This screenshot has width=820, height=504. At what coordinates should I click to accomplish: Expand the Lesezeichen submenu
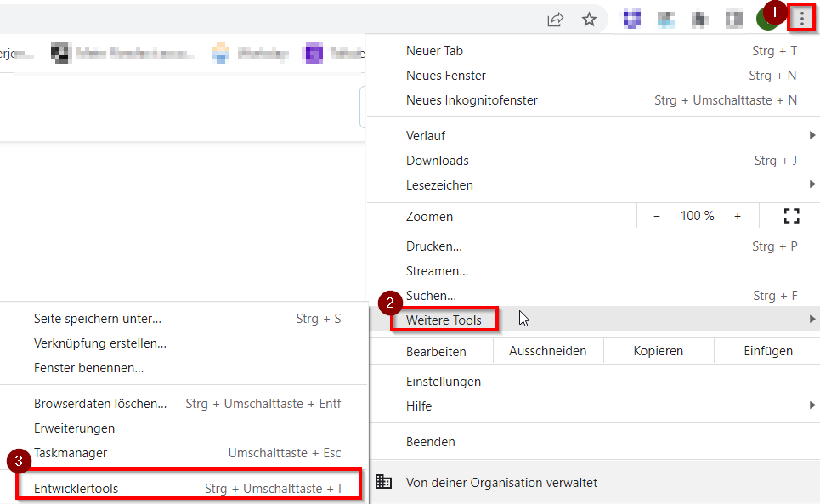tap(593, 185)
